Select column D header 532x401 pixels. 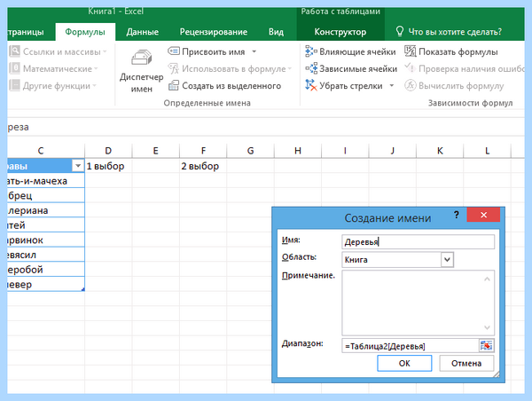108,151
